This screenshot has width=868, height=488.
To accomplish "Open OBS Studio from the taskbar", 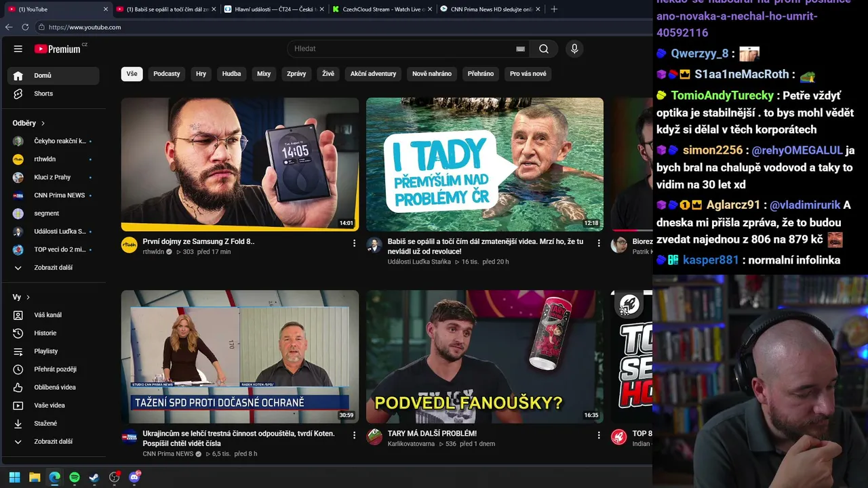I will tap(115, 477).
